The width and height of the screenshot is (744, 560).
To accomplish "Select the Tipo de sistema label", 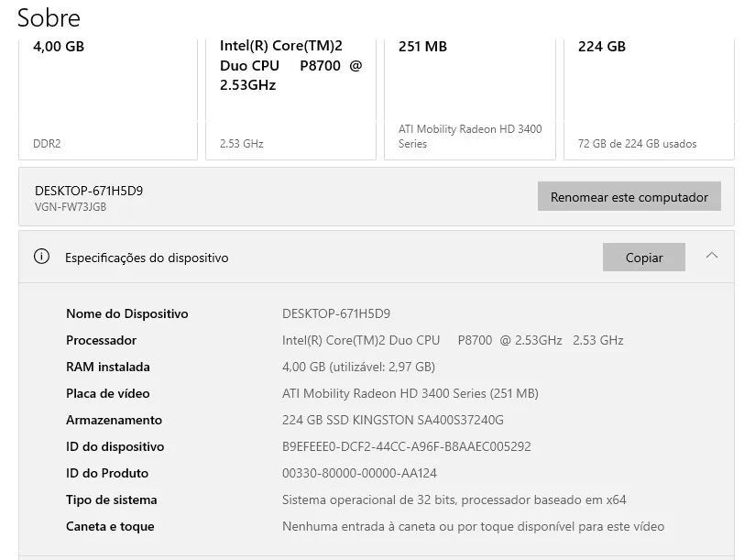I will 112,500.
